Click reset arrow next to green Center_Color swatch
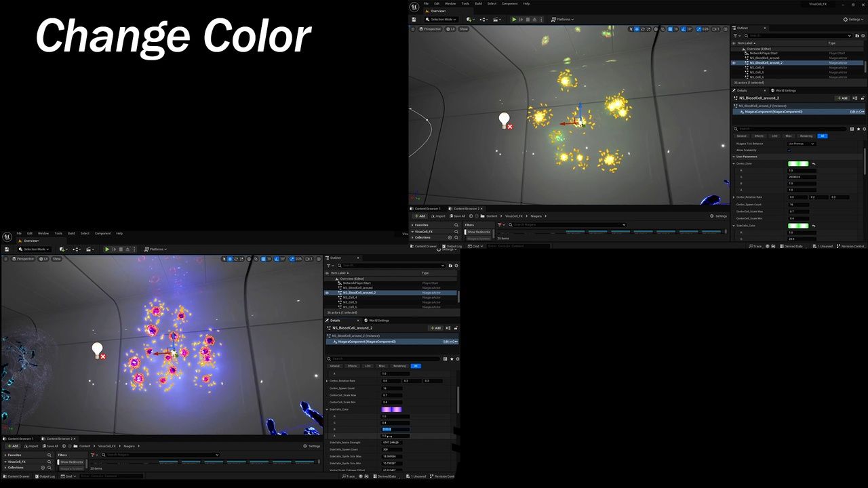This screenshot has height=488, width=868. tap(814, 163)
